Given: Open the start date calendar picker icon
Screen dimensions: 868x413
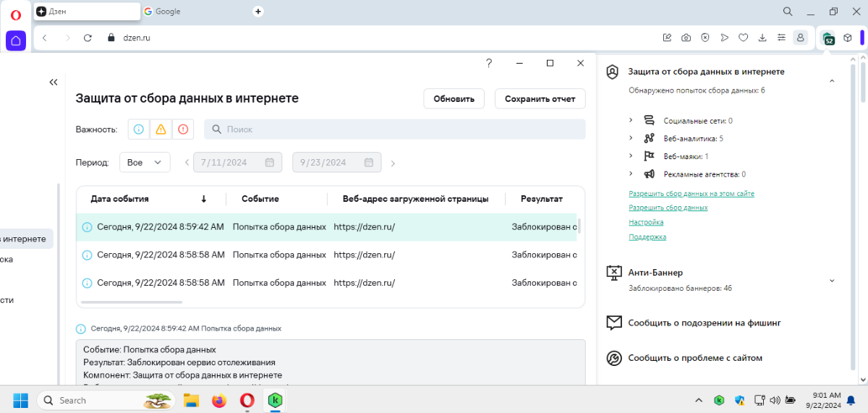Looking at the screenshot, I should coord(269,163).
